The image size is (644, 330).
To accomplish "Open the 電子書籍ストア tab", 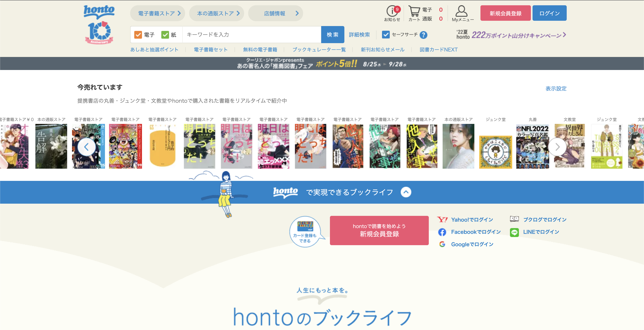I will (157, 13).
